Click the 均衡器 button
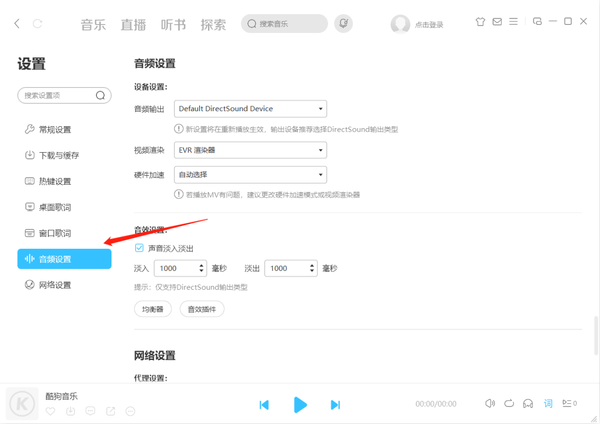 point(152,309)
